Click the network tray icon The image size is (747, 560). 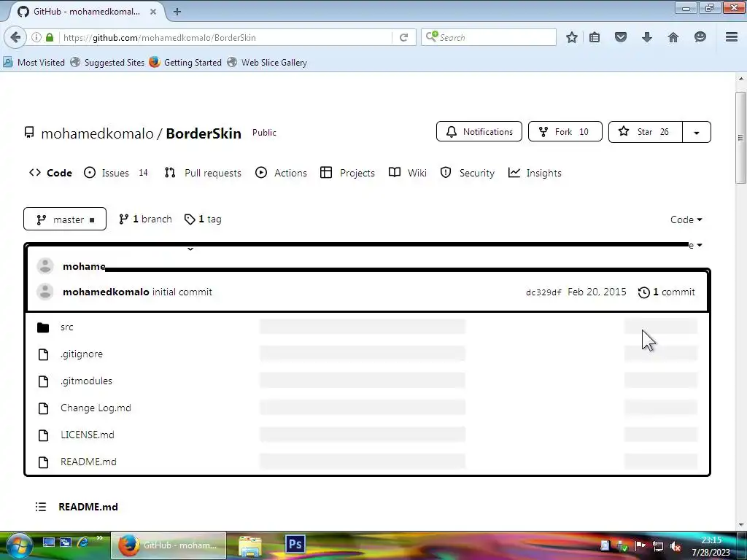(x=658, y=546)
